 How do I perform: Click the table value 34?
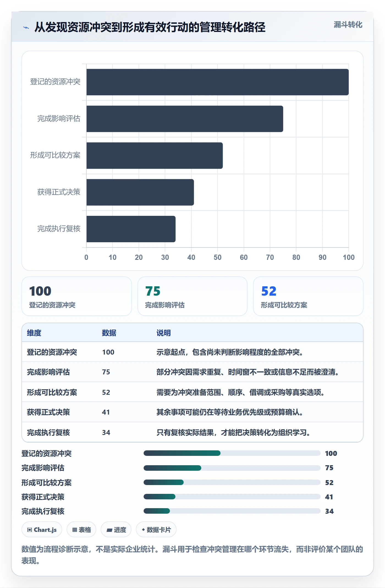(106, 432)
